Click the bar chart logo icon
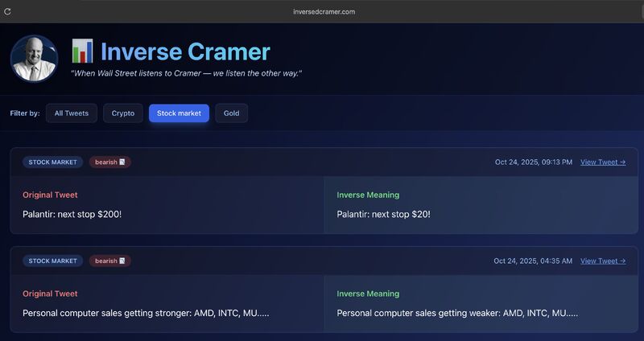This screenshot has height=341, width=644. 83,51
